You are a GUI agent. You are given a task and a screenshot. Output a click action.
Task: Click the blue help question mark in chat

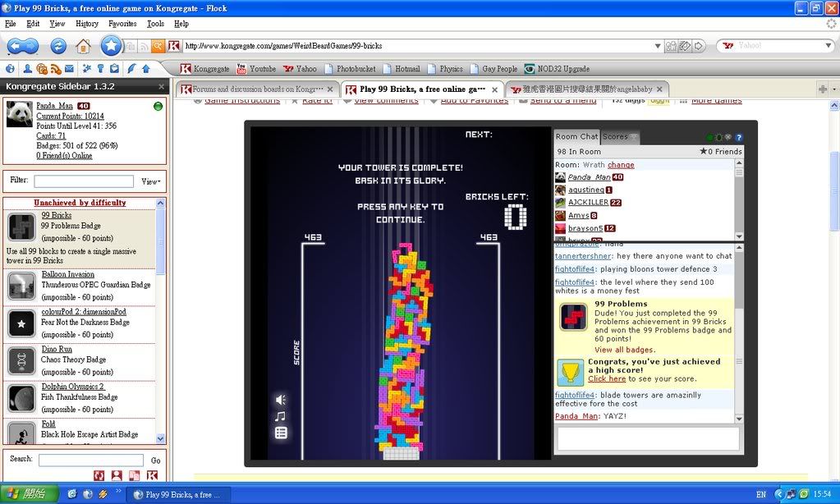(x=738, y=137)
